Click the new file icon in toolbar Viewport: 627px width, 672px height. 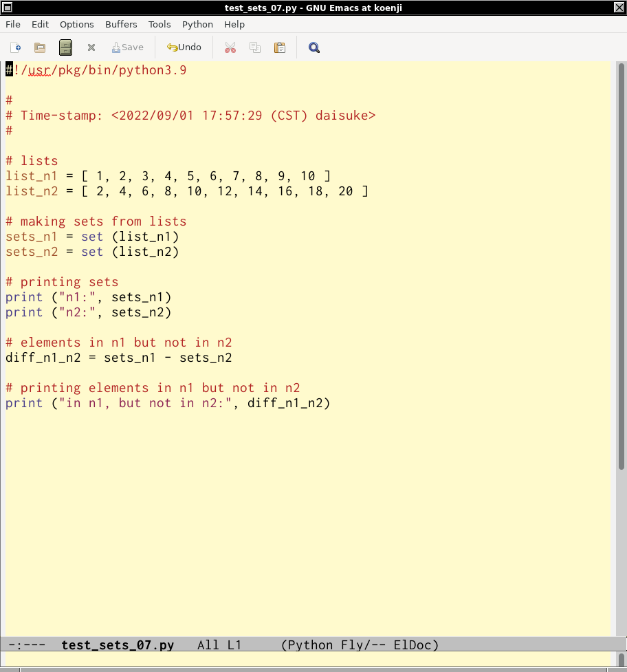16,47
